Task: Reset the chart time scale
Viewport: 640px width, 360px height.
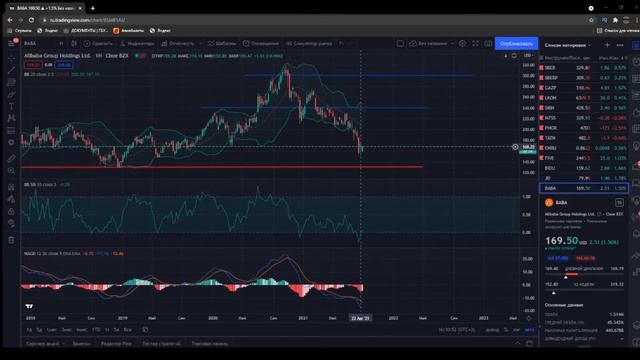Action: [x=529, y=318]
